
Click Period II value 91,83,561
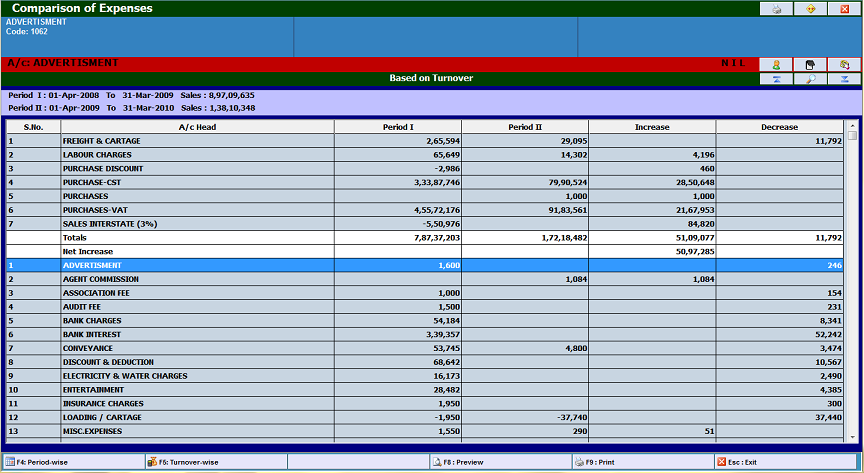tap(568, 210)
